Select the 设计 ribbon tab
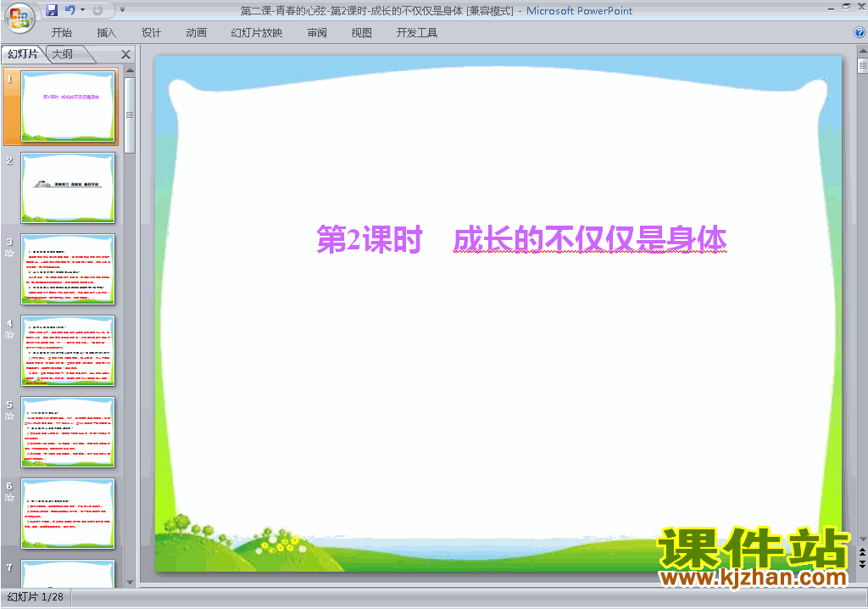 pos(151,33)
